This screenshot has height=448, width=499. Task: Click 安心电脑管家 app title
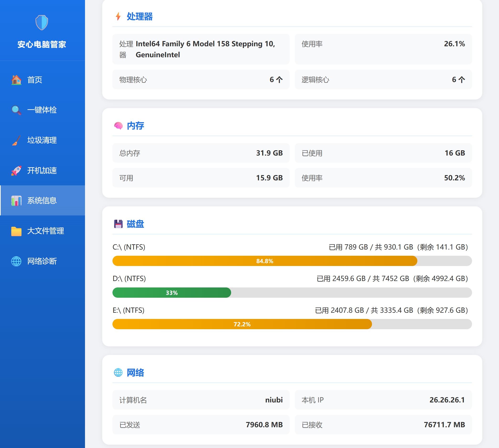[x=42, y=45]
